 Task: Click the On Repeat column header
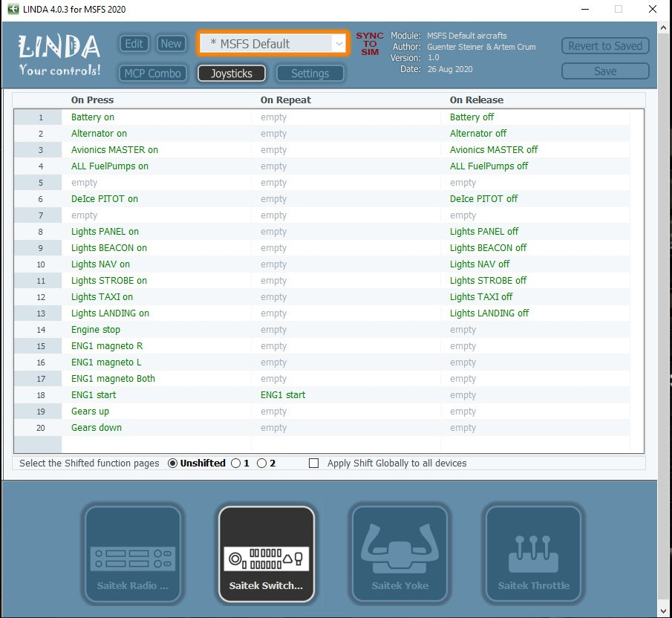(x=285, y=100)
